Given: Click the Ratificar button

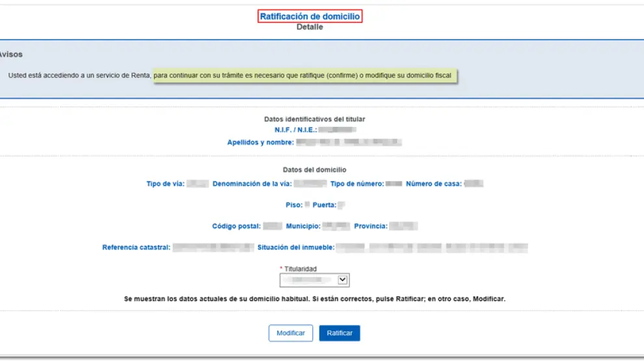Looking at the screenshot, I should click(x=339, y=333).
